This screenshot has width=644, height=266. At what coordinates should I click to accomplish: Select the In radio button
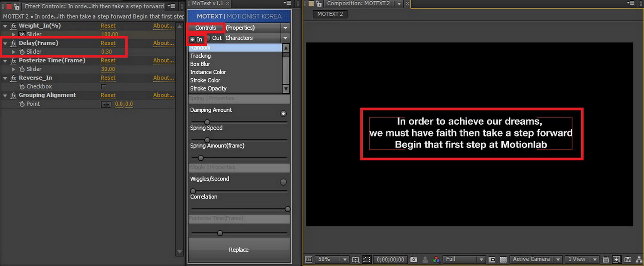pos(192,40)
